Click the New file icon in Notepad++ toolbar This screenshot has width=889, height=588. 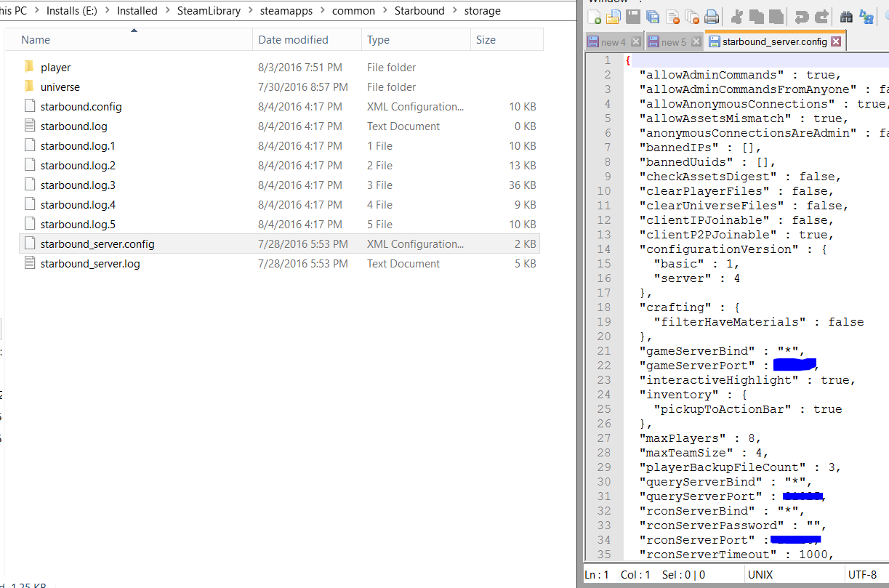[595, 17]
